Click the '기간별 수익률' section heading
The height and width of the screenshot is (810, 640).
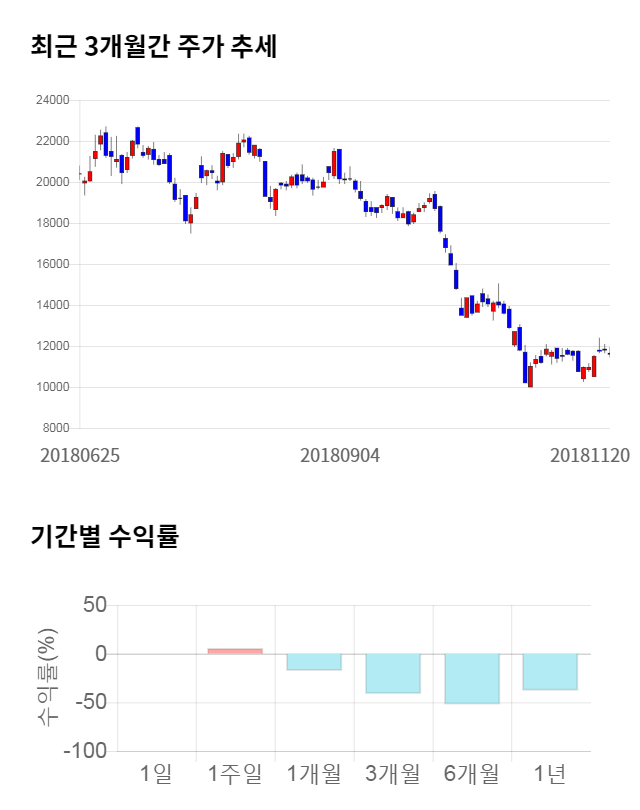pyautogui.click(x=104, y=536)
